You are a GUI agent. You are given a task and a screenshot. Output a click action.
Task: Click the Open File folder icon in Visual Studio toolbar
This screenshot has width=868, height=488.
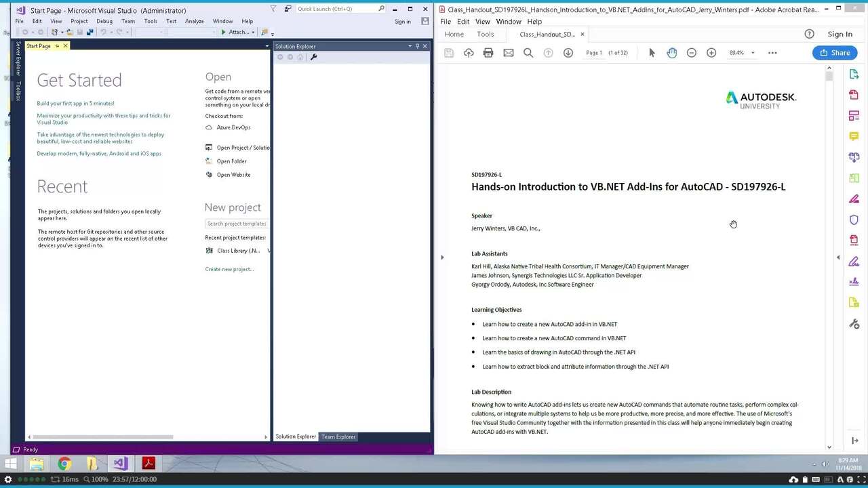[x=70, y=32]
